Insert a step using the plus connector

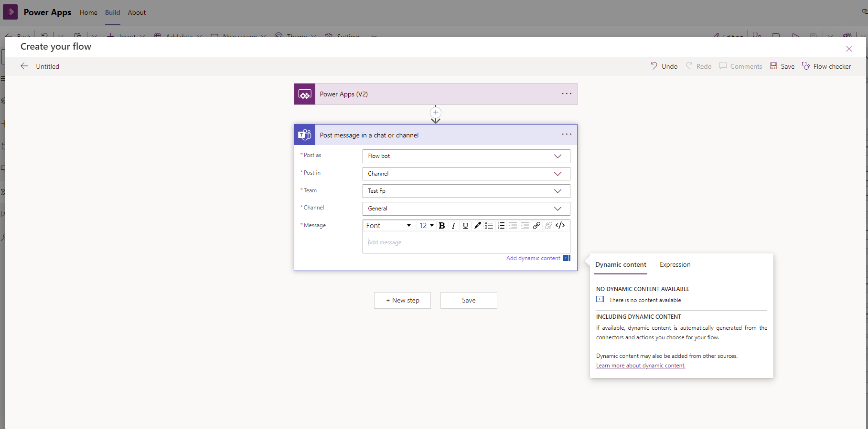click(x=436, y=113)
